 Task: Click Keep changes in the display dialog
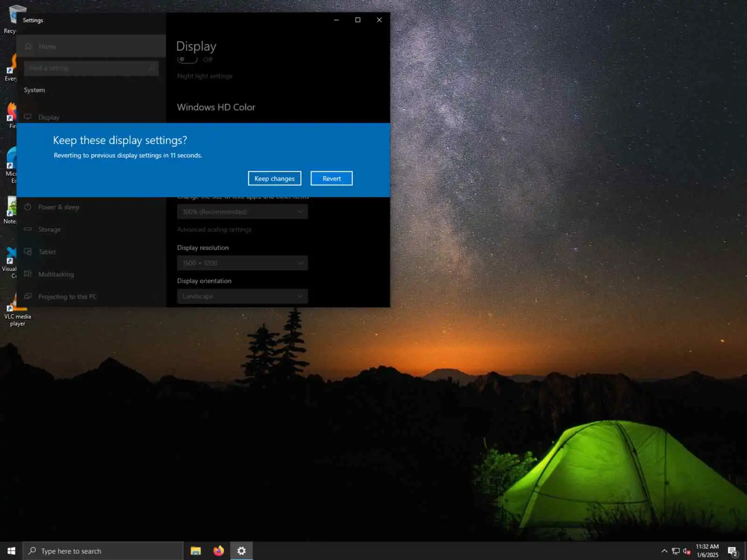click(275, 178)
